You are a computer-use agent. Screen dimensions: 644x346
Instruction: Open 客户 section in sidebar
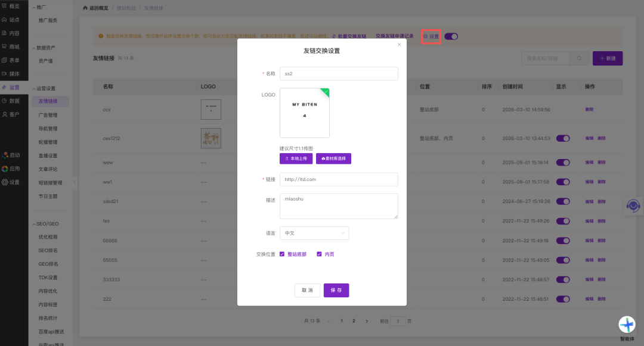coord(11,114)
